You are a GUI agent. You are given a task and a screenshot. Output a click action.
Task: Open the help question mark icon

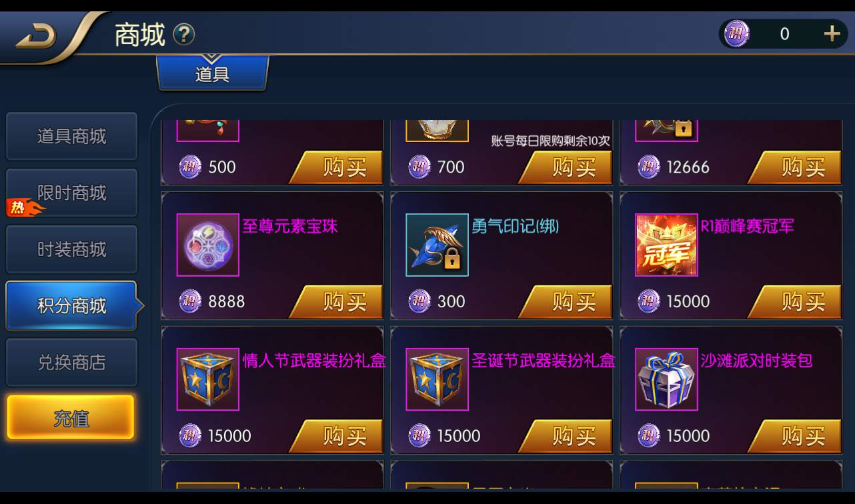coord(184,34)
